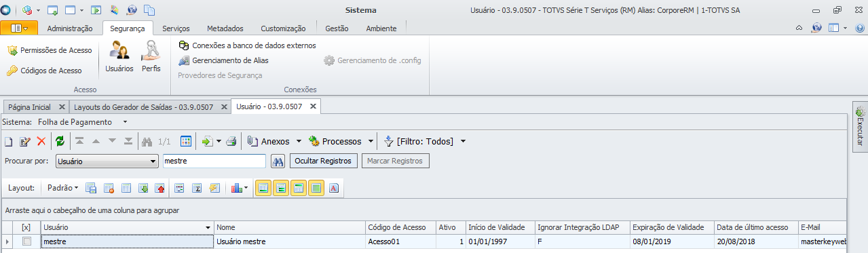Click the summation footer icon in layout bar
Image resolution: width=868 pixels, height=253 pixels.
pos(197,188)
